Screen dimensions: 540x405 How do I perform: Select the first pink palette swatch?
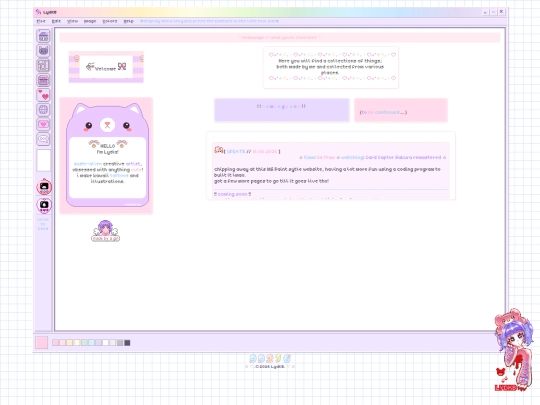pos(55,343)
